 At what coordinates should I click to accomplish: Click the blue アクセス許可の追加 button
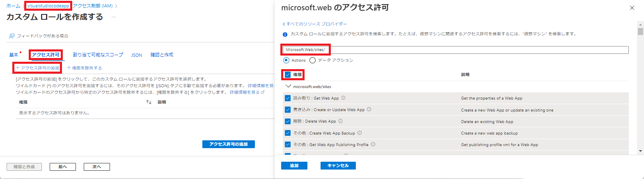tap(229, 144)
